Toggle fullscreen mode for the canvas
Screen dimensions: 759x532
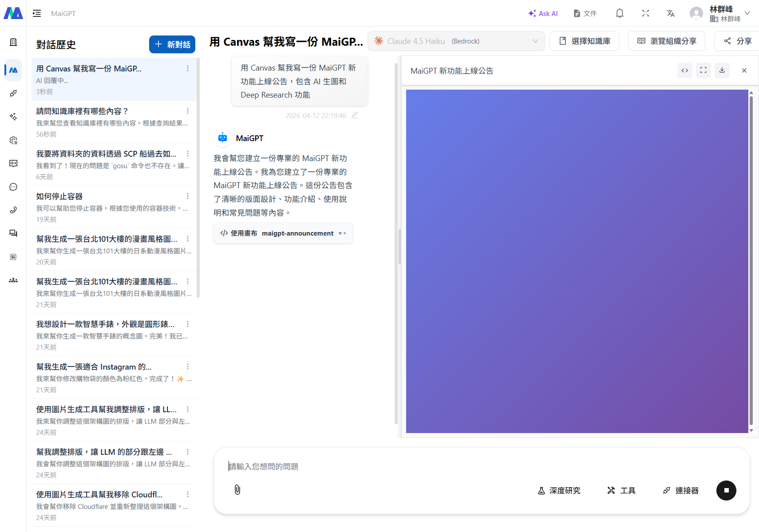(x=703, y=70)
